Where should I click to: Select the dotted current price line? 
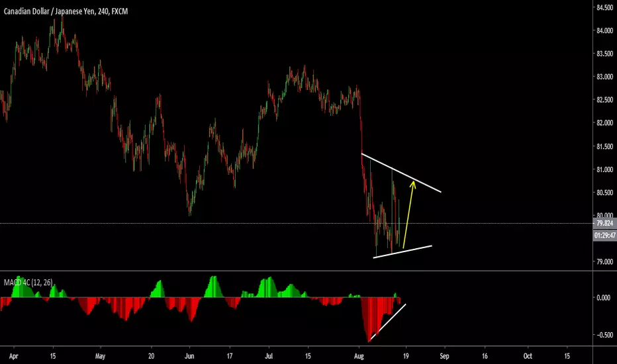coord(295,223)
